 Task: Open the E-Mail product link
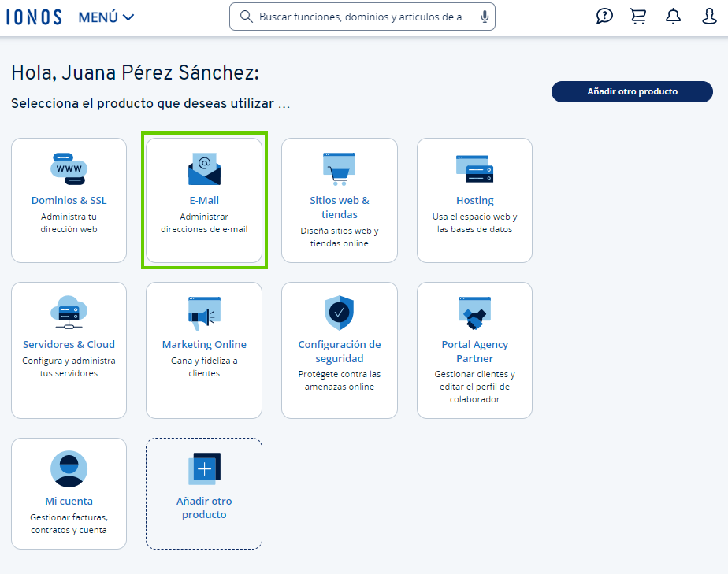click(204, 201)
